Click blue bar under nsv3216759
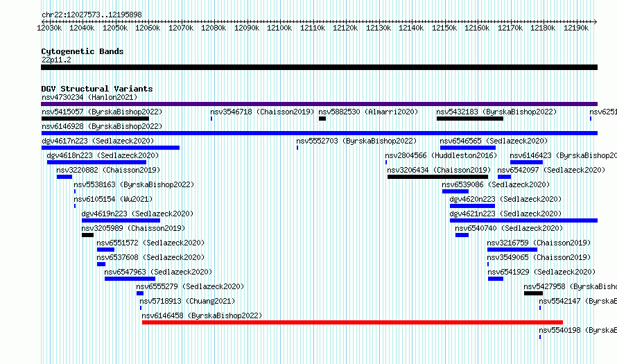The width and height of the screenshot is (617, 364). click(x=512, y=250)
